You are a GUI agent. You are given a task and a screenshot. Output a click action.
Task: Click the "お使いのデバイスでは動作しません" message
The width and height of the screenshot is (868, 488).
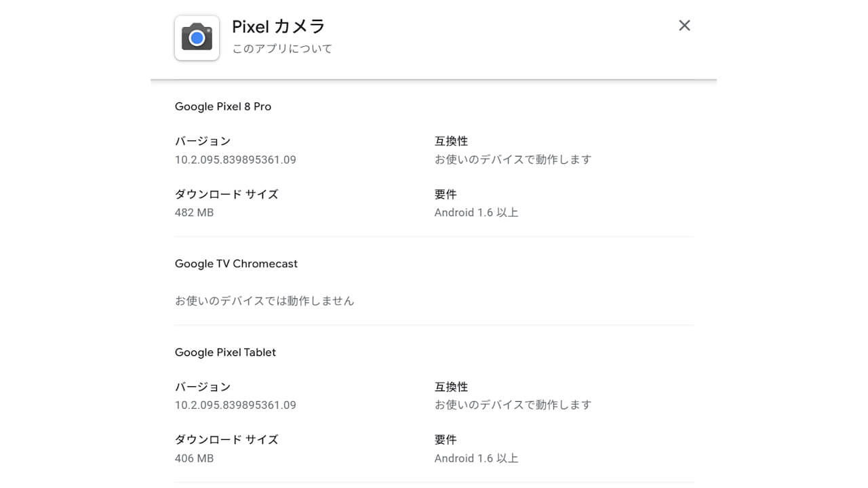(x=264, y=301)
